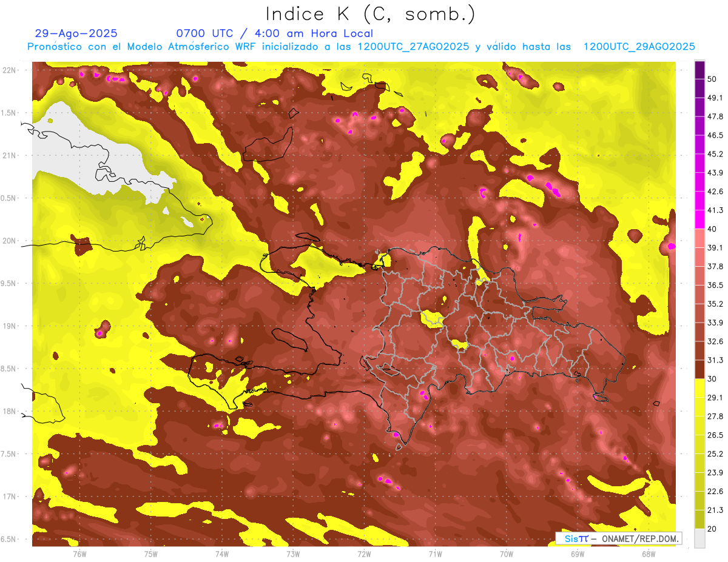Screen dimensions: 728x562
Task: Click the 72W longitude axis label
Action: tap(364, 554)
